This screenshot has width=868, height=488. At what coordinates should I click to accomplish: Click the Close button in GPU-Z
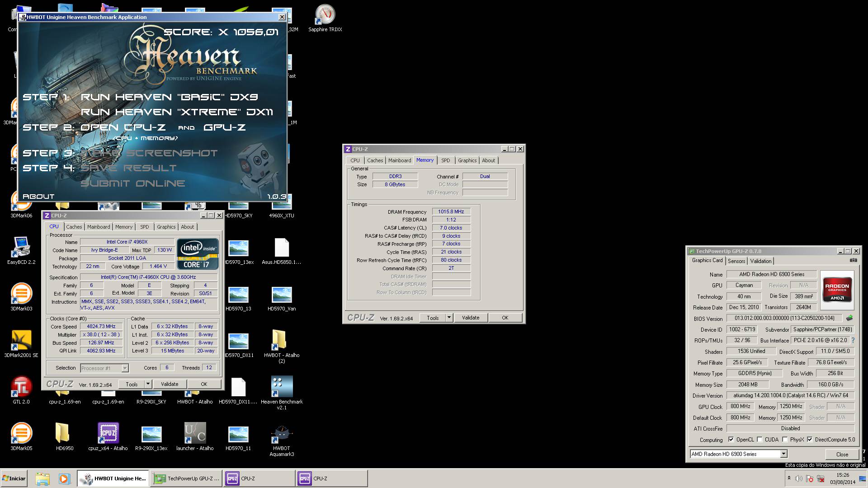pyautogui.click(x=842, y=454)
